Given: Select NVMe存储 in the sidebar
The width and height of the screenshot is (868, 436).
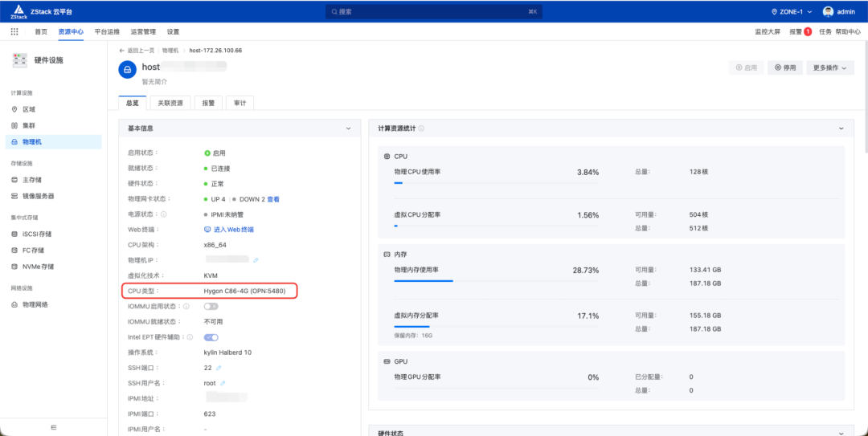Looking at the screenshot, I should coord(54,266).
